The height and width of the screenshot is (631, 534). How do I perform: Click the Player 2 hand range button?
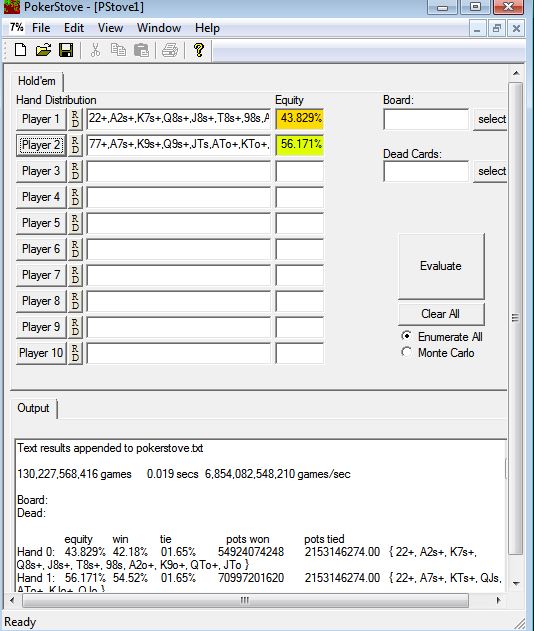click(41, 145)
